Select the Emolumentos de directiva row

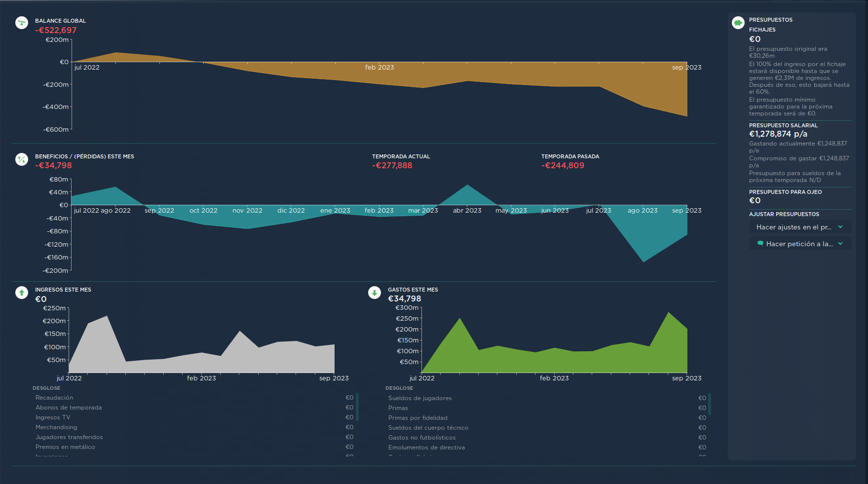click(547, 447)
